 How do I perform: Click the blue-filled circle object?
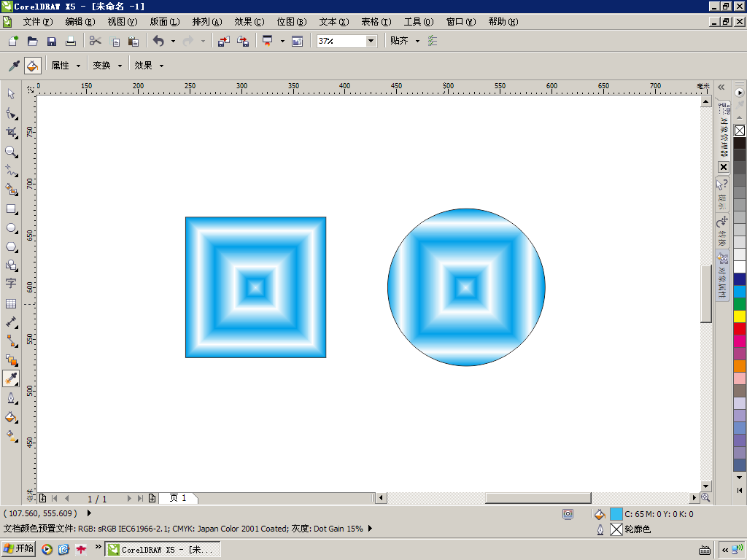coord(466,287)
